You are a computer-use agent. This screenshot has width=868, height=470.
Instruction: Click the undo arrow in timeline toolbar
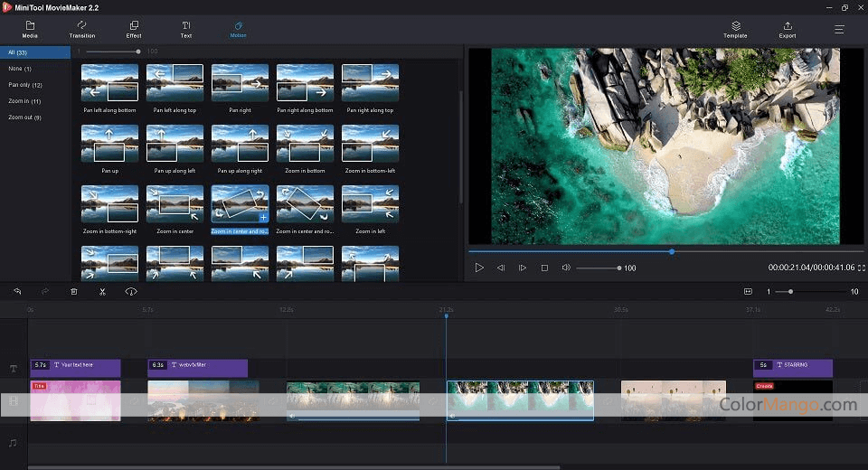pyautogui.click(x=16, y=292)
